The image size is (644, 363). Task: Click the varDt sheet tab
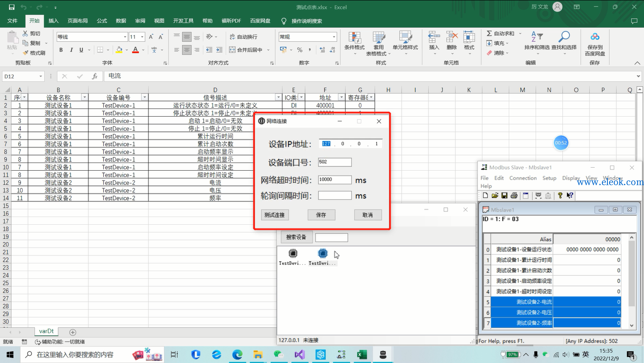coord(46,331)
